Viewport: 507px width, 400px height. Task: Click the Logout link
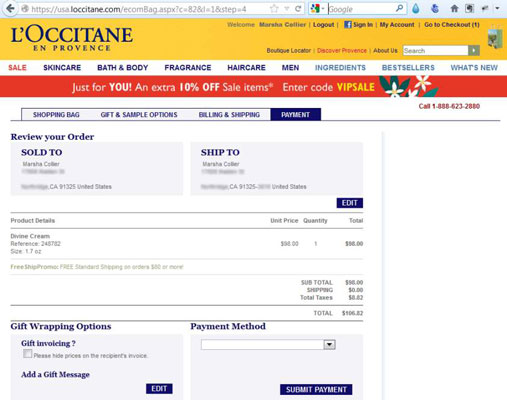pyautogui.click(x=323, y=25)
